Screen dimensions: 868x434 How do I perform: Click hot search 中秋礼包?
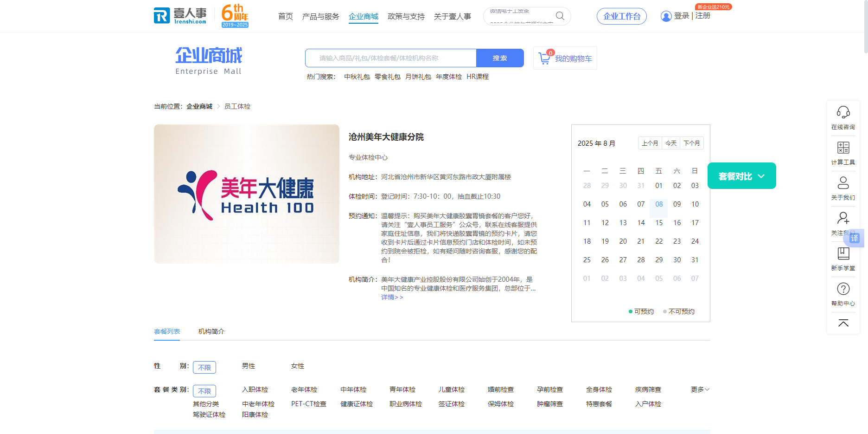click(x=357, y=77)
